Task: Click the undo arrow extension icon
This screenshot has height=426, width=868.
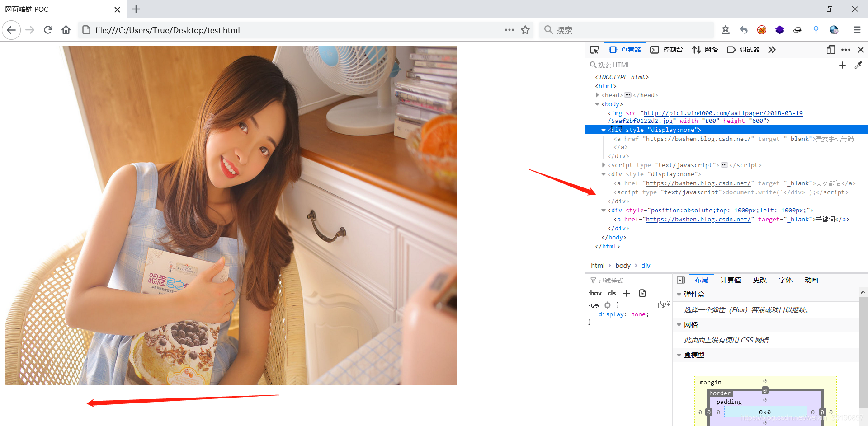Action: pos(744,30)
